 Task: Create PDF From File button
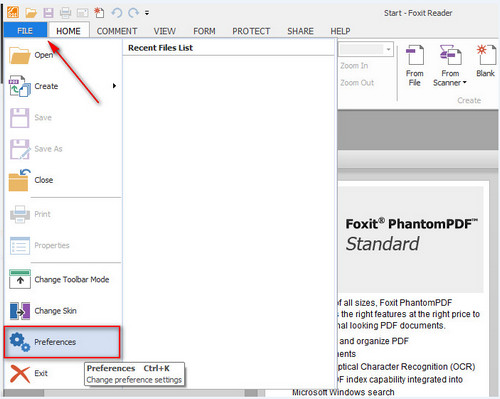pos(415,66)
